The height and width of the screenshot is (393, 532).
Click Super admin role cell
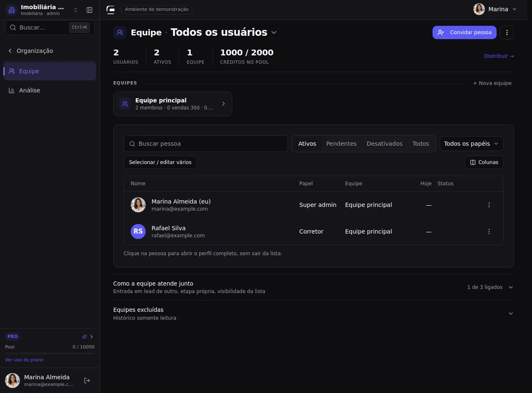click(x=318, y=205)
